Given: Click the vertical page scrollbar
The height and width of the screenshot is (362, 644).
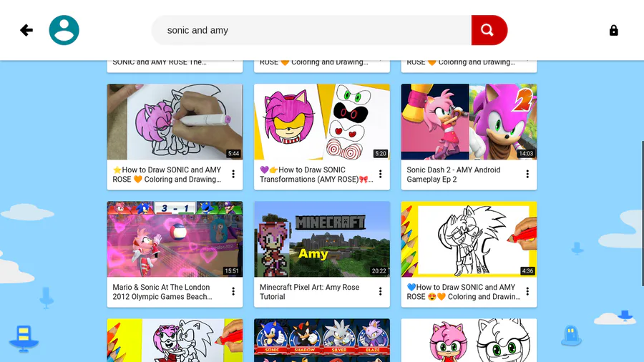Looking at the screenshot, I should pyautogui.click(x=642, y=213).
